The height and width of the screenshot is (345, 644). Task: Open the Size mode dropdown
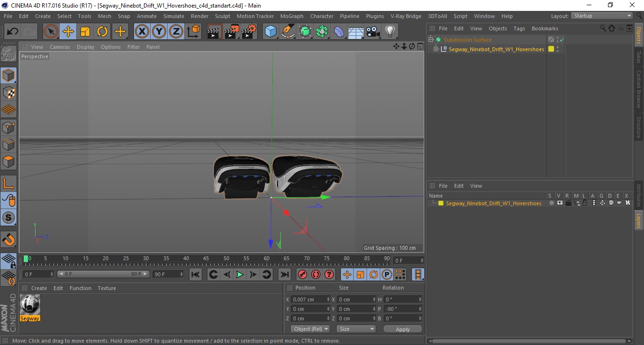pos(356,329)
